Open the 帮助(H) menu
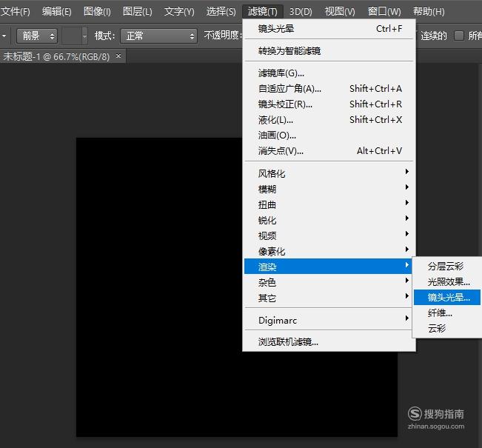This screenshot has height=448, width=482. [x=429, y=12]
